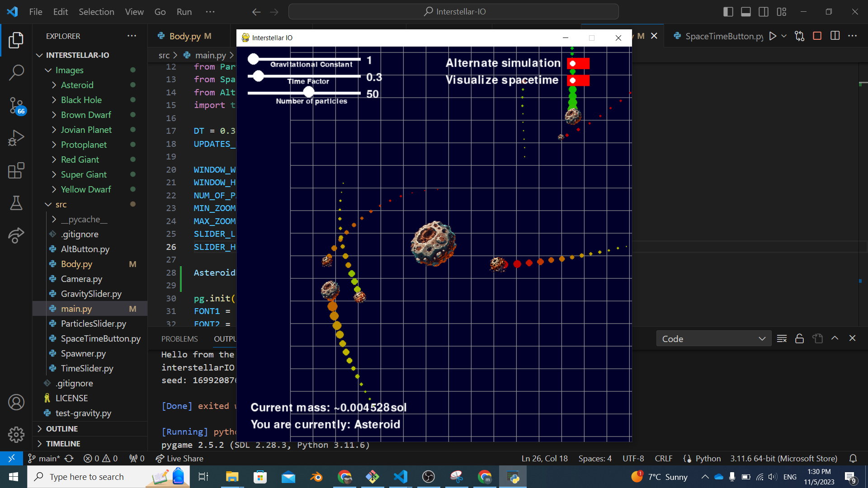
Task: Toggle output scroll lock icon
Action: pos(799,339)
